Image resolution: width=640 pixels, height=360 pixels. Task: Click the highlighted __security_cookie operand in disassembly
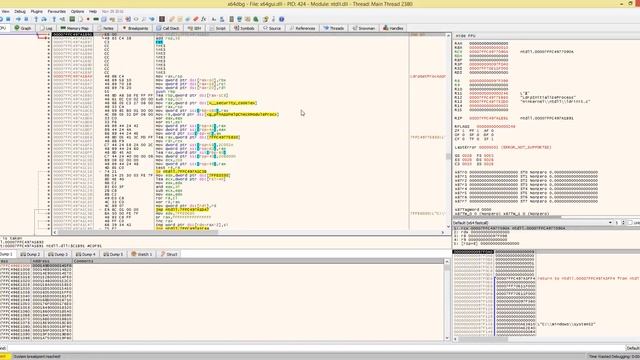click(232, 103)
